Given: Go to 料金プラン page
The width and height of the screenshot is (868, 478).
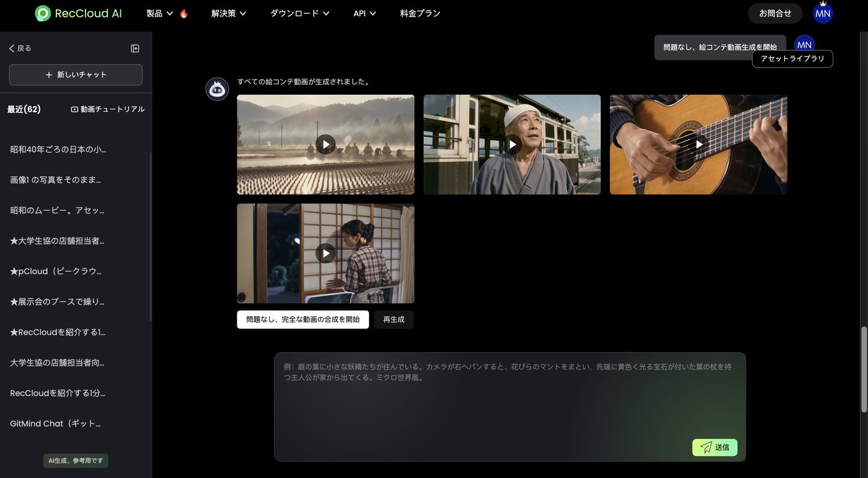Looking at the screenshot, I should click(x=420, y=13).
